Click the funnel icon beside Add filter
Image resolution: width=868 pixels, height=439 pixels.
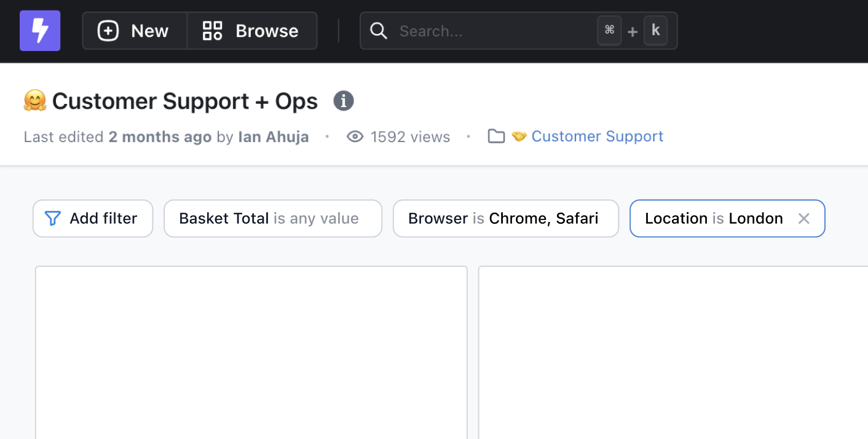click(53, 218)
